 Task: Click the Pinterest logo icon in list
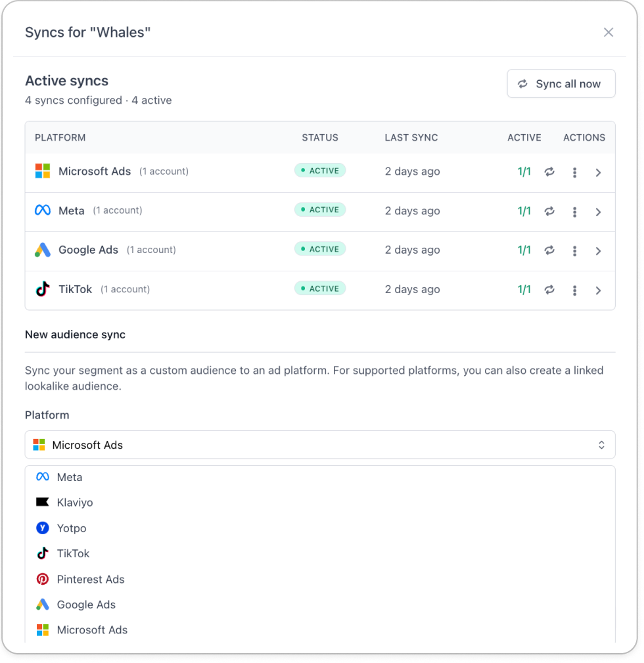(42, 579)
